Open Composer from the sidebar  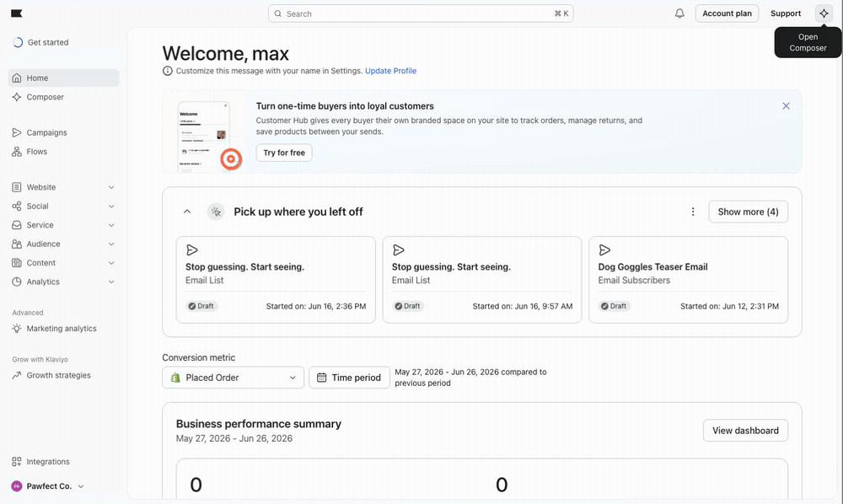click(x=63, y=97)
